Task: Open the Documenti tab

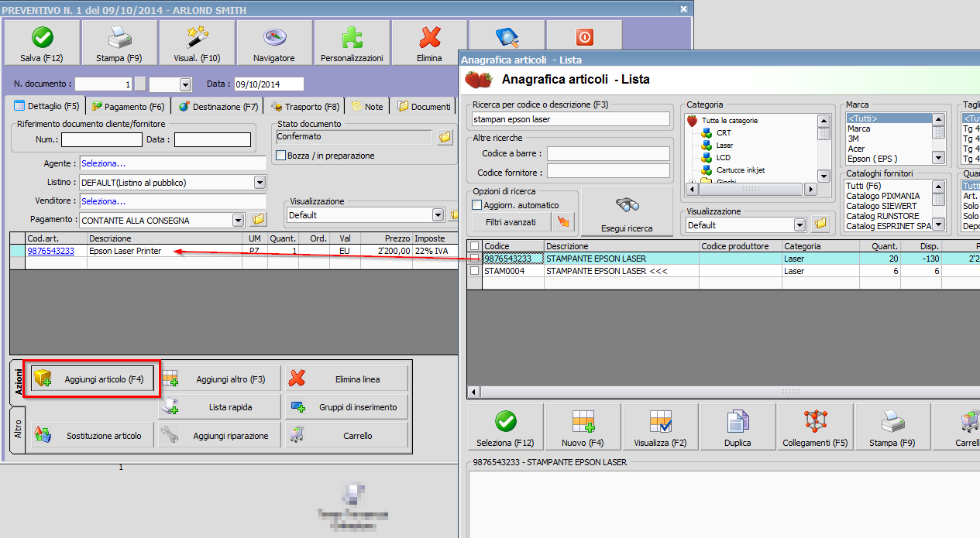Action: coord(424,107)
